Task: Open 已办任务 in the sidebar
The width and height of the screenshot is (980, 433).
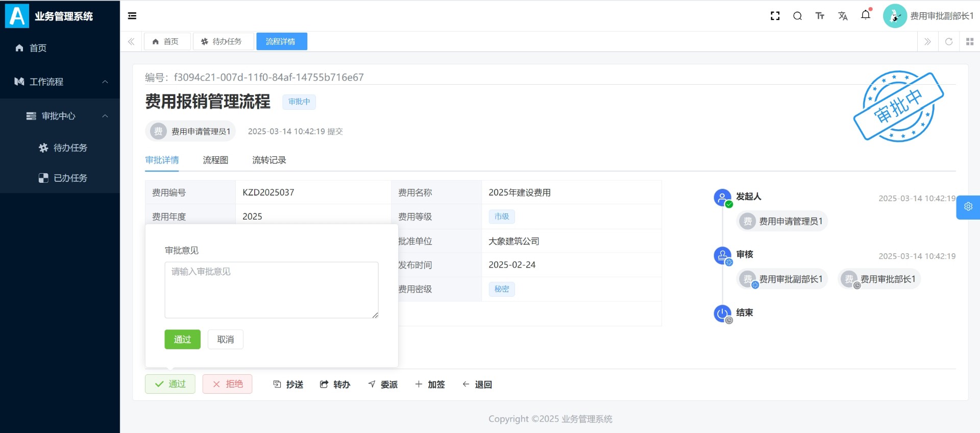Action: (70, 178)
